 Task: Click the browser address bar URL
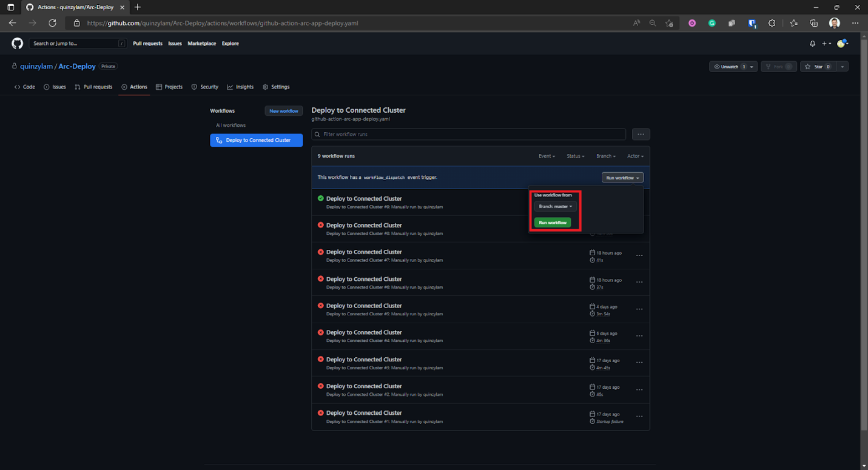tap(223, 23)
